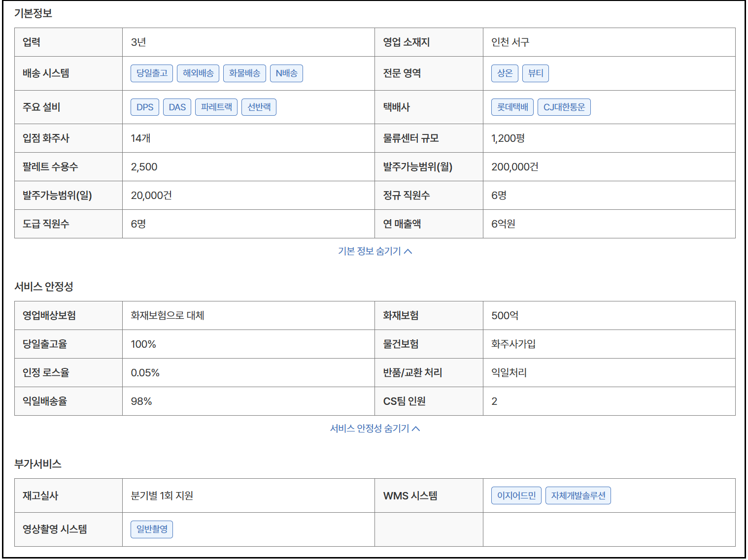Select the 익일처리 returns value

click(x=509, y=373)
